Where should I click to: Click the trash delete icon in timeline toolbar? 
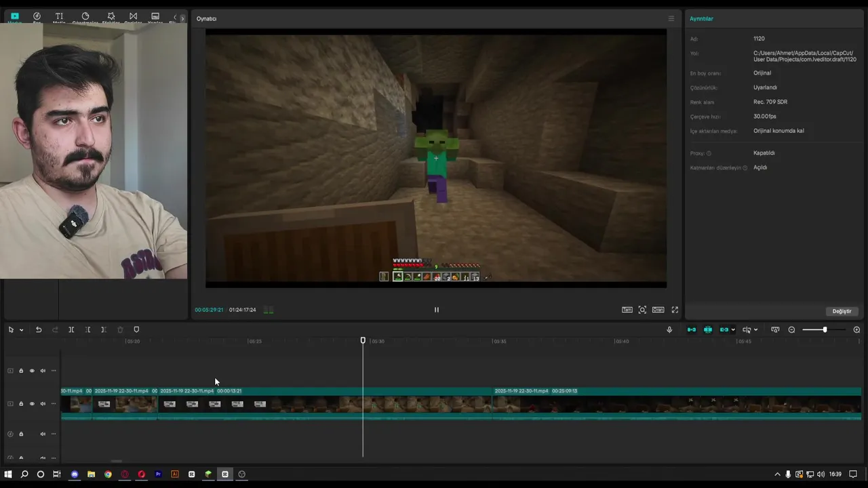point(120,330)
